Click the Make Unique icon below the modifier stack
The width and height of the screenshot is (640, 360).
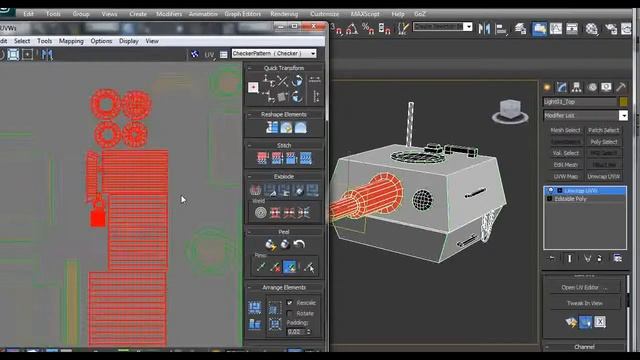click(x=587, y=258)
